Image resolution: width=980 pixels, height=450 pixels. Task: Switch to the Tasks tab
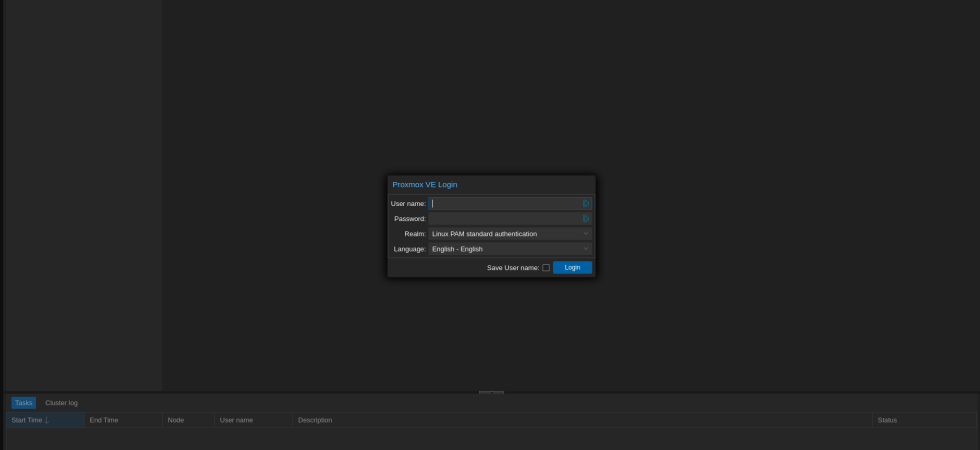pyautogui.click(x=24, y=403)
